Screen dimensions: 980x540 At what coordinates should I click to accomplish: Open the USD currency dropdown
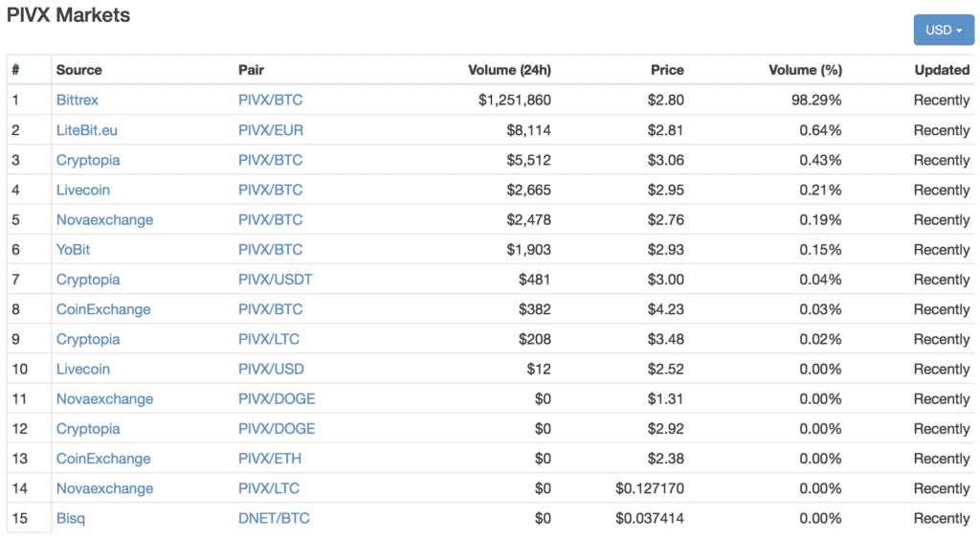[943, 30]
